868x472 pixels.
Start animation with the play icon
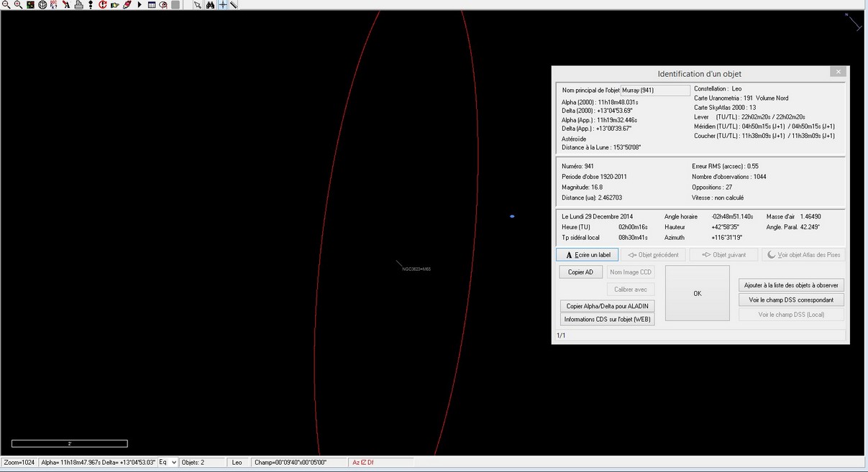[x=139, y=4]
